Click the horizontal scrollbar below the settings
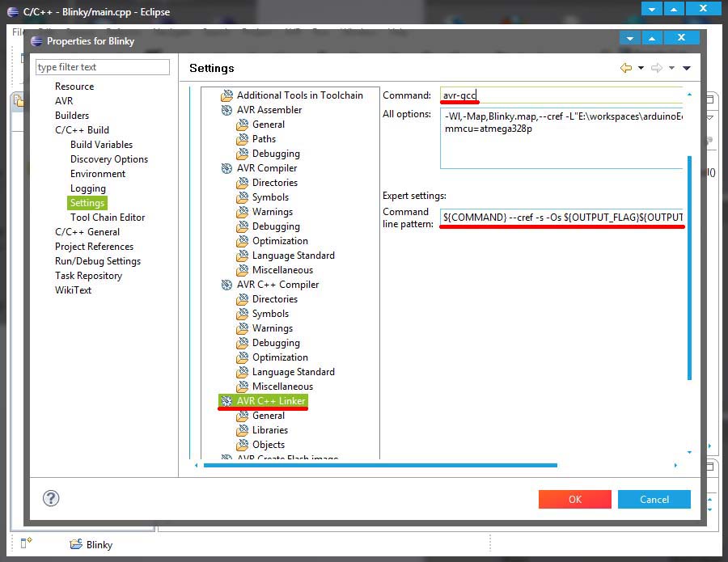This screenshot has width=728, height=562. (x=380, y=465)
